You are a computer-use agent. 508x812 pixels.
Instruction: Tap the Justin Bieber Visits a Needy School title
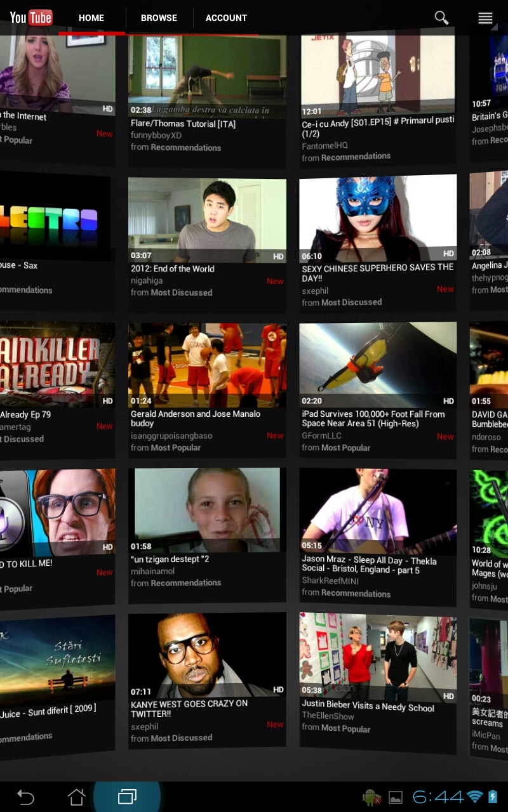point(368,707)
